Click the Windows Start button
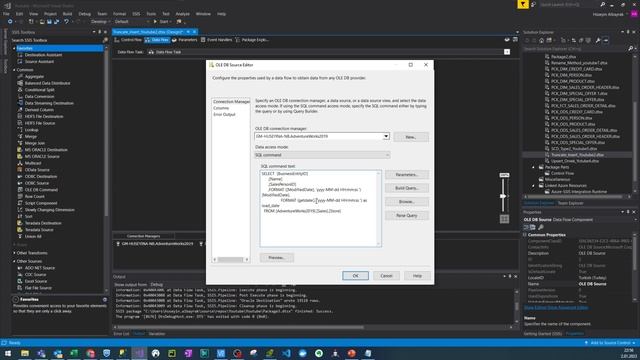 [8, 353]
